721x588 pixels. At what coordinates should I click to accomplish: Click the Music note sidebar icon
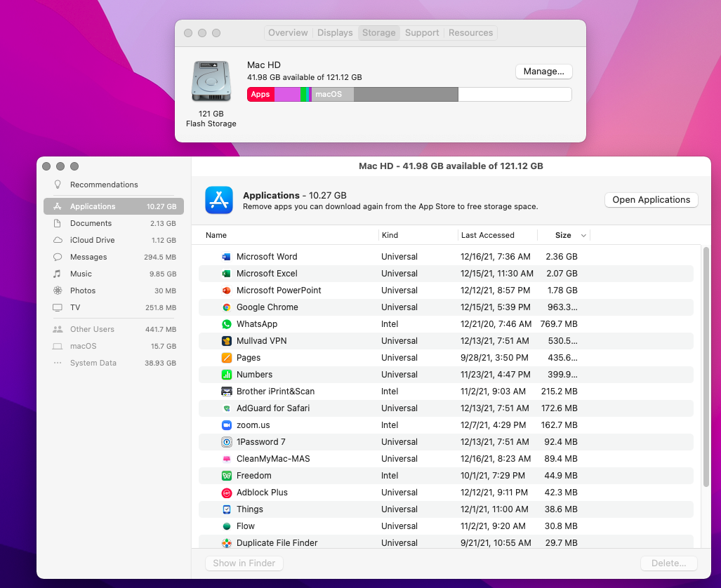point(57,274)
